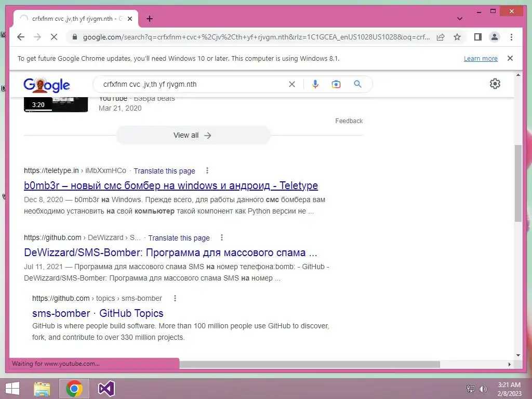Open options for teletype.in result
532x399 pixels.
[x=207, y=170]
